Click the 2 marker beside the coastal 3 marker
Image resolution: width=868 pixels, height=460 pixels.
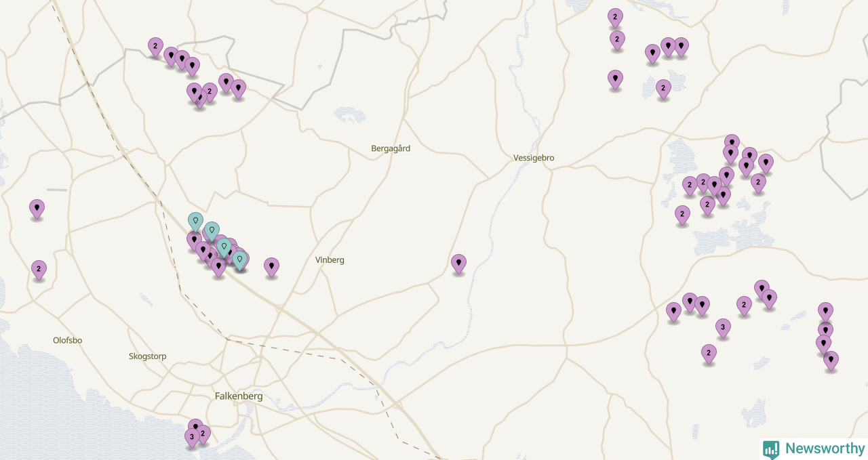coord(203,434)
